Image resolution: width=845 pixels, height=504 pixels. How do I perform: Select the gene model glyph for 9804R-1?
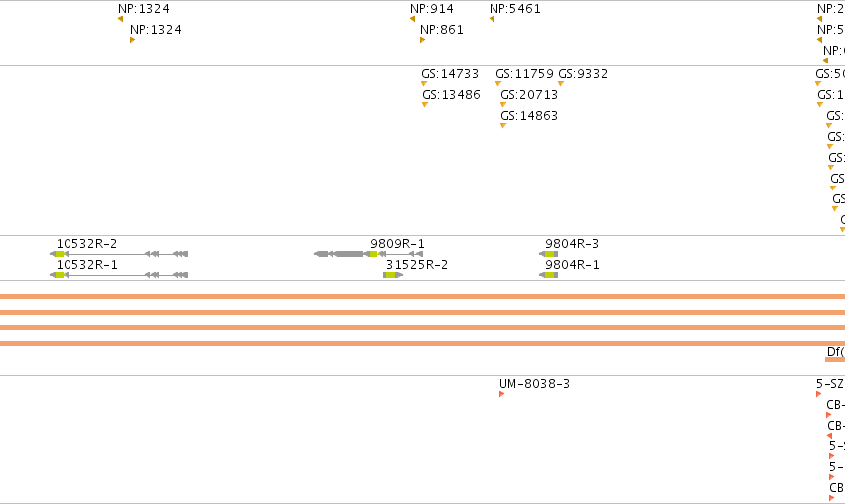tap(548, 275)
